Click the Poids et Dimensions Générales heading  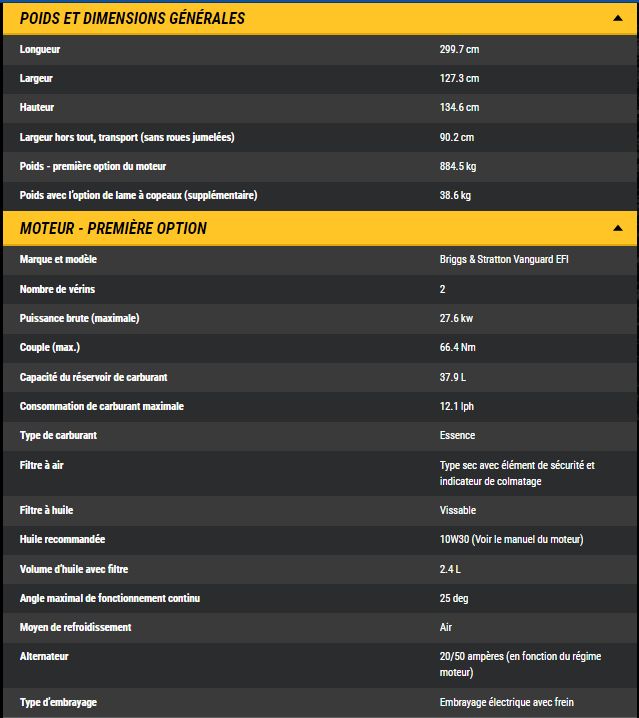[x=132, y=19]
